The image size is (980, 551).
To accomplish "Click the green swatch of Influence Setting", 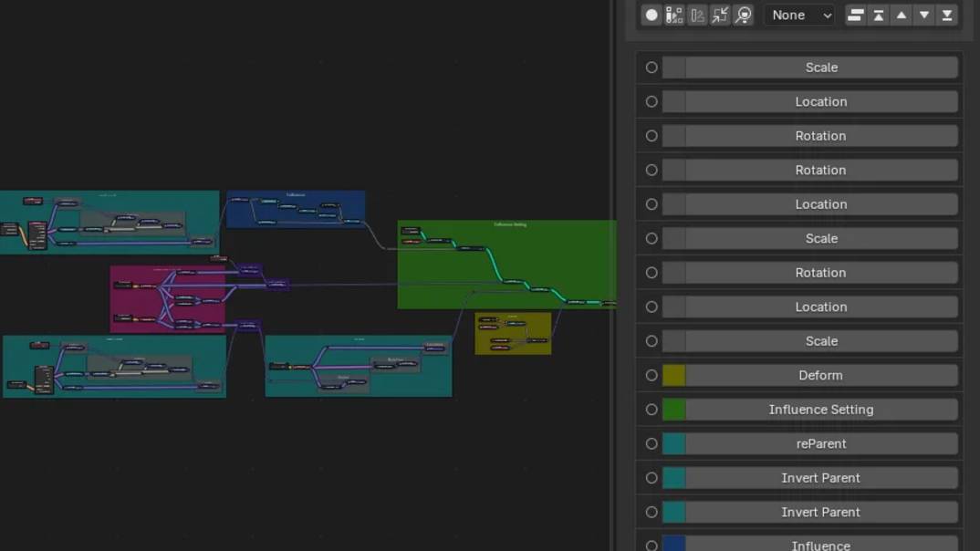I will (x=673, y=410).
